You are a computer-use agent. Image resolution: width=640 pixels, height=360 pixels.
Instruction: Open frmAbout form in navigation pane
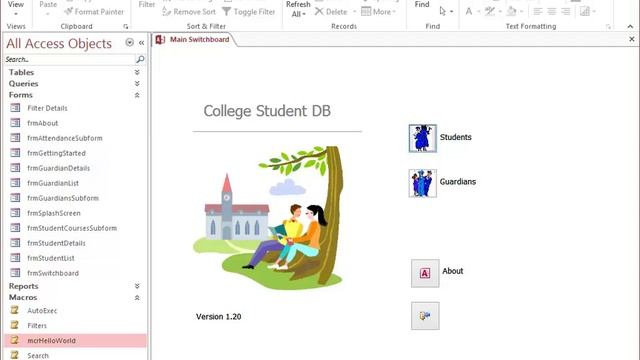pos(42,123)
